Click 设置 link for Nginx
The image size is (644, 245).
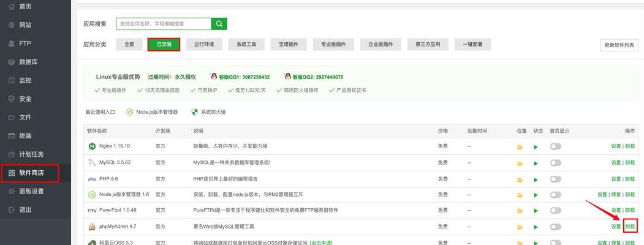(616, 146)
